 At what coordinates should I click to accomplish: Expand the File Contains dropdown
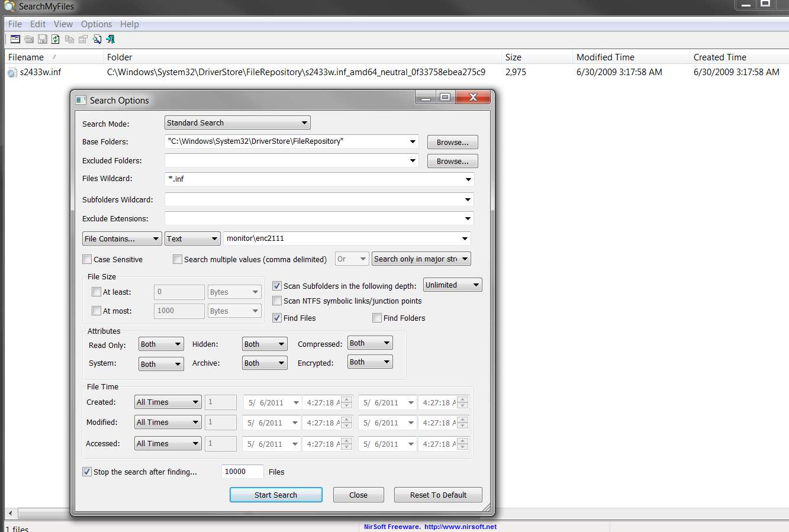[122, 238]
